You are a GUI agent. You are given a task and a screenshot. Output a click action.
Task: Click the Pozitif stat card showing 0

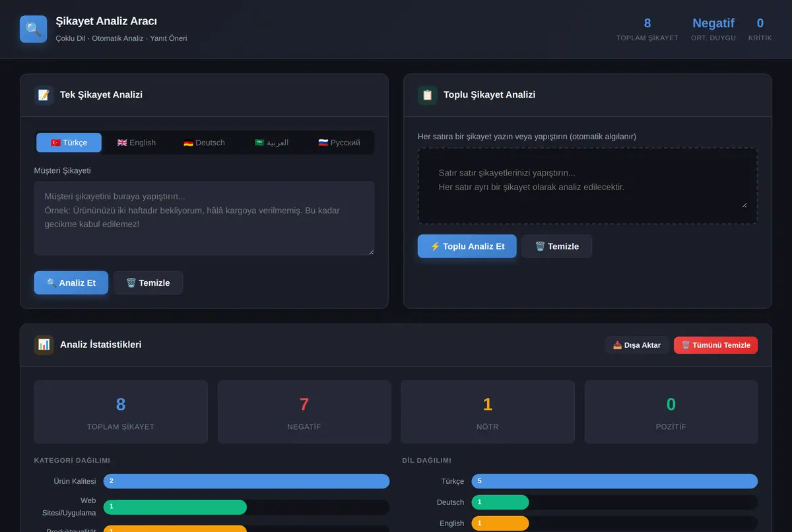coord(671,412)
